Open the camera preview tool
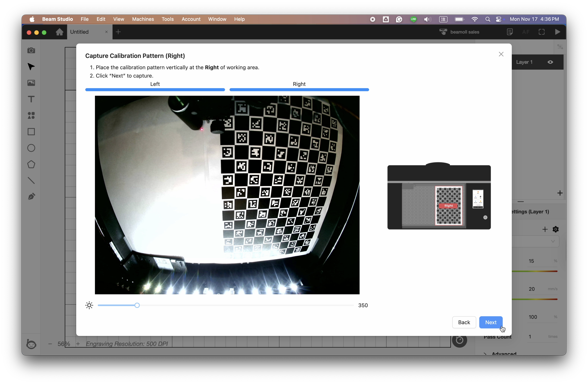Screen dimensions: 588x384 point(31,50)
